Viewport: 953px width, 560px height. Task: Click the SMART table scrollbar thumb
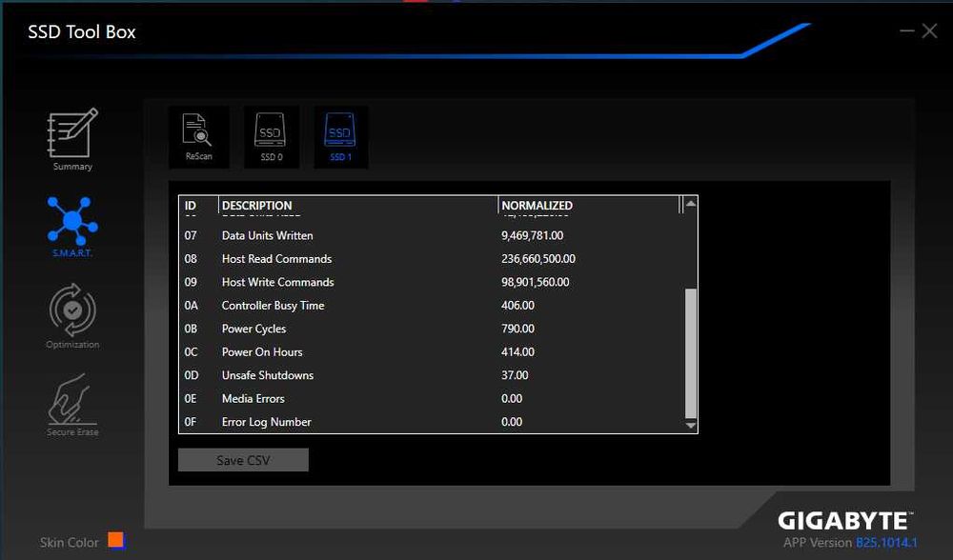pyautogui.click(x=690, y=353)
